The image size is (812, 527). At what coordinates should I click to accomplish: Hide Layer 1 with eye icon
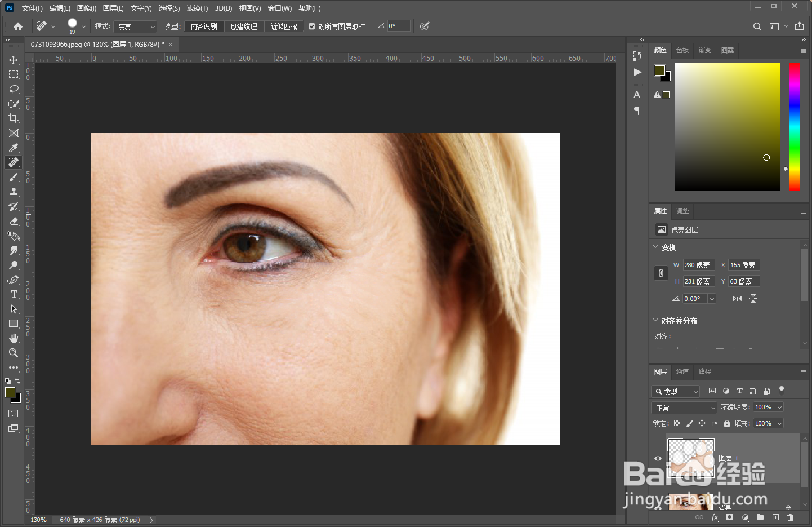pos(658,458)
